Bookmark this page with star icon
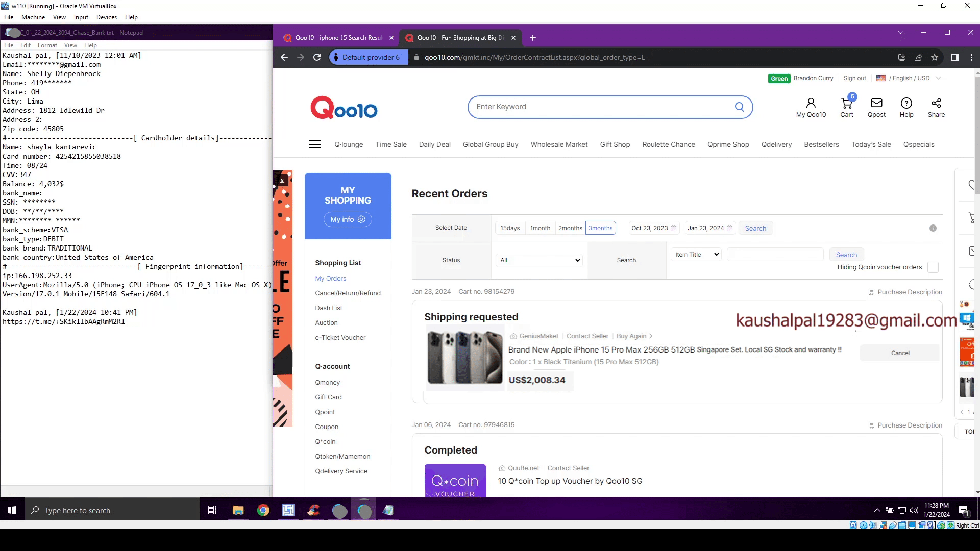The image size is (980, 551). click(x=934, y=57)
